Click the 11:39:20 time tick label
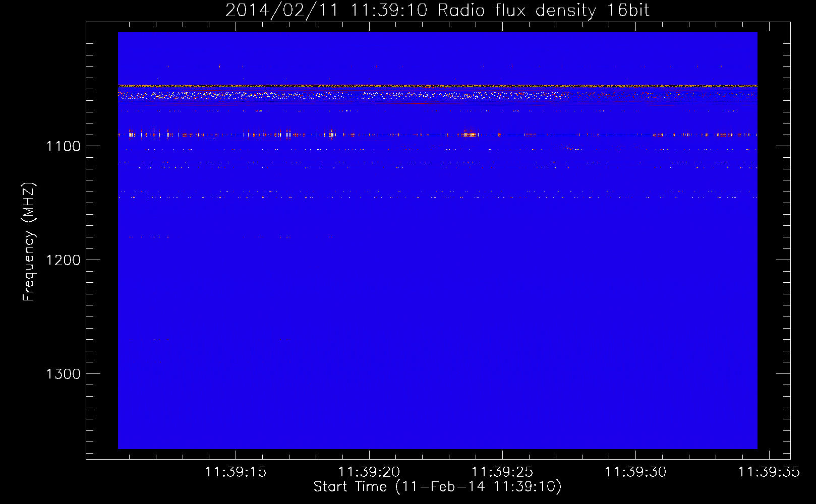 point(369,472)
